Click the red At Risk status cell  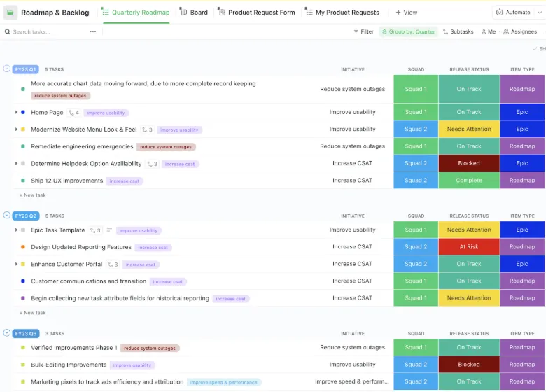point(469,247)
